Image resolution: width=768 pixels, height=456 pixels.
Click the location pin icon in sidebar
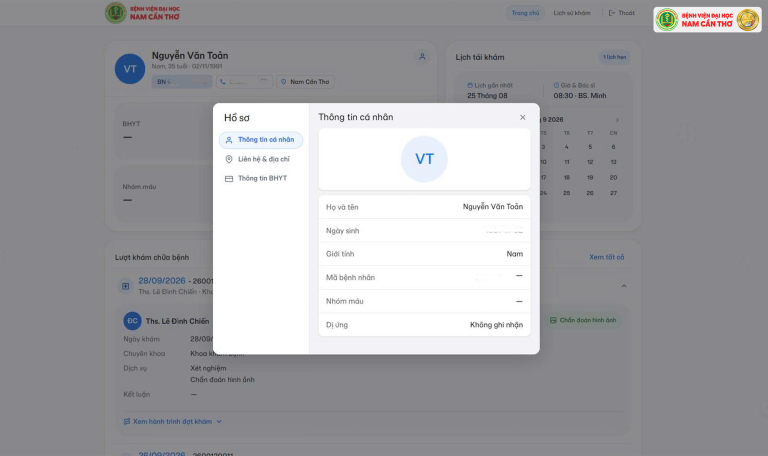coord(229,159)
